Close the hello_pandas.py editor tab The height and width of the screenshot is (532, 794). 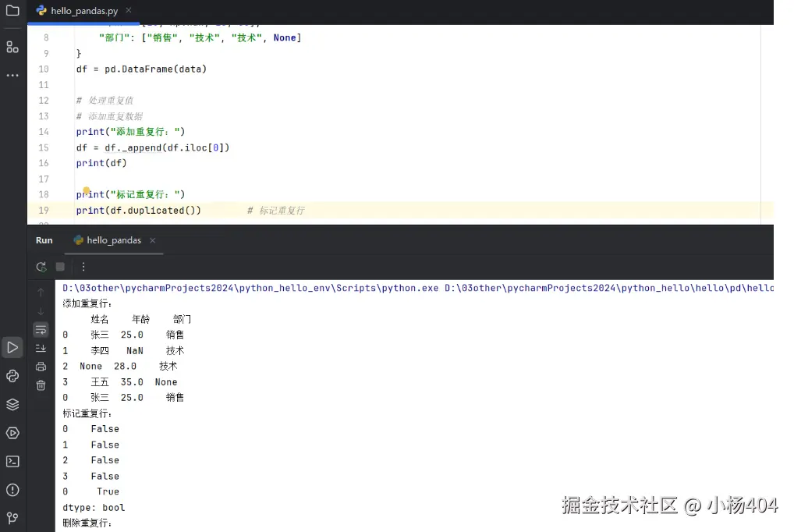129,10
